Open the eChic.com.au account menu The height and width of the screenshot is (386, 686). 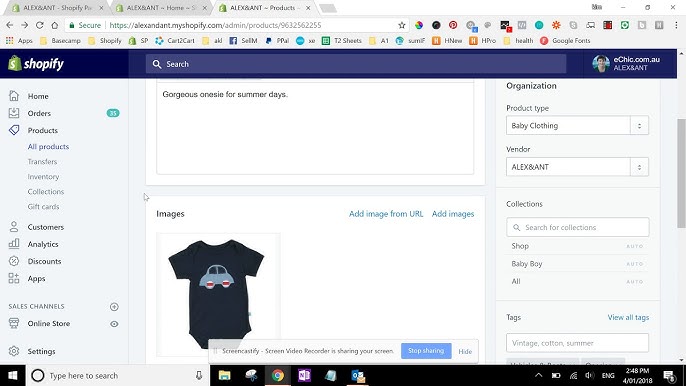pyautogui.click(x=626, y=64)
